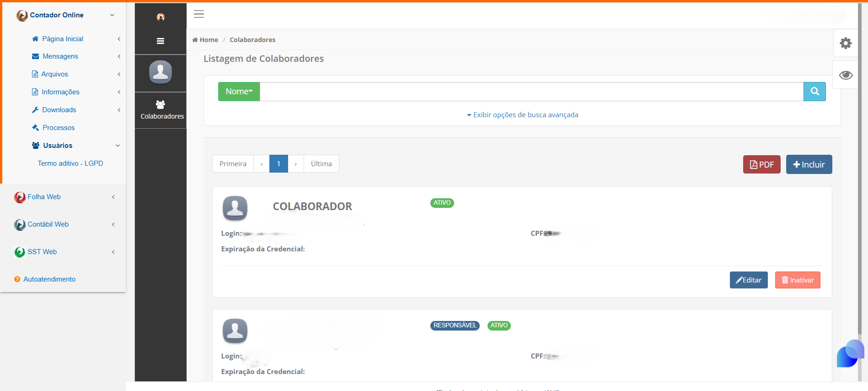Expand the Arquivos chevron
The height and width of the screenshot is (391, 868).
[x=119, y=74]
